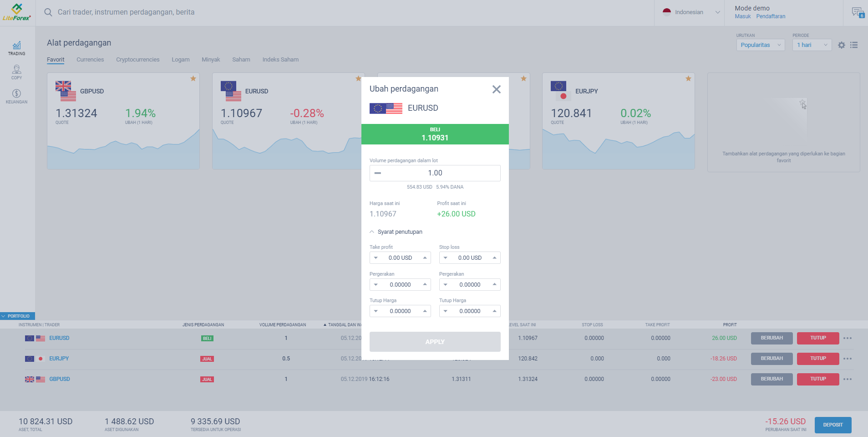The width and height of the screenshot is (868, 437).
Task: Open the 1 hari period dropdown
Action: [812, 45]
